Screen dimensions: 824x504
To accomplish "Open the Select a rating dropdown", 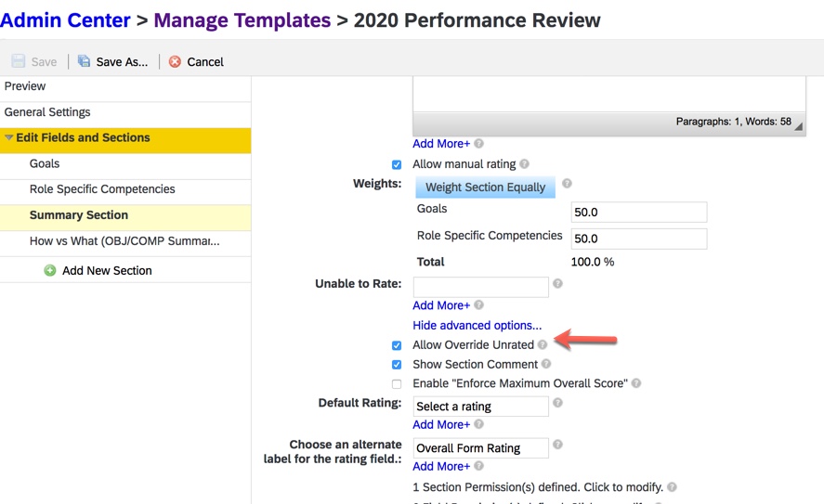I will point(480,407).
